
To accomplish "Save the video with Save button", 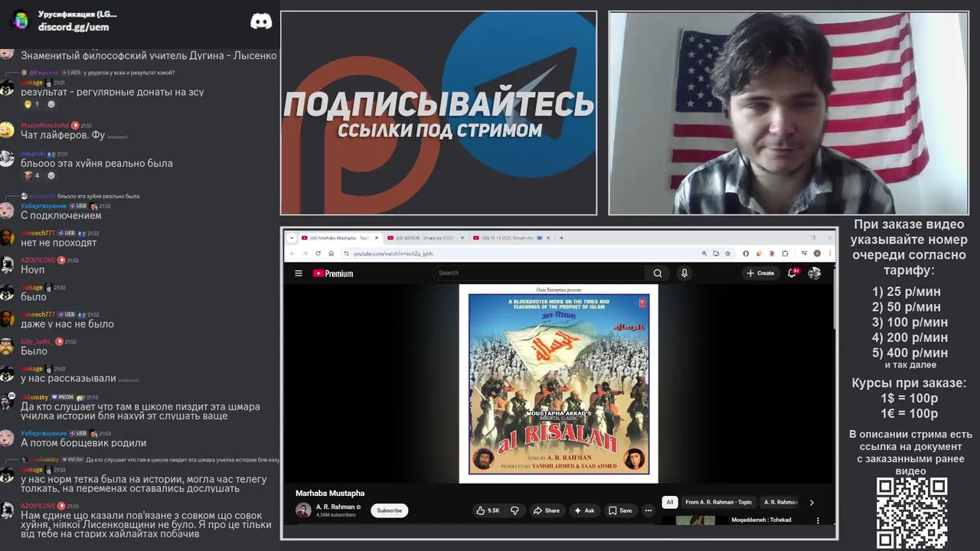I will pyautogui.click(x=620, y=510).
